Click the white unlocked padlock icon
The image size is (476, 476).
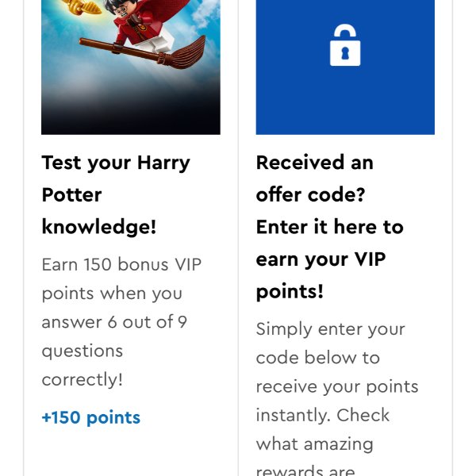click(x=345, y=45)
